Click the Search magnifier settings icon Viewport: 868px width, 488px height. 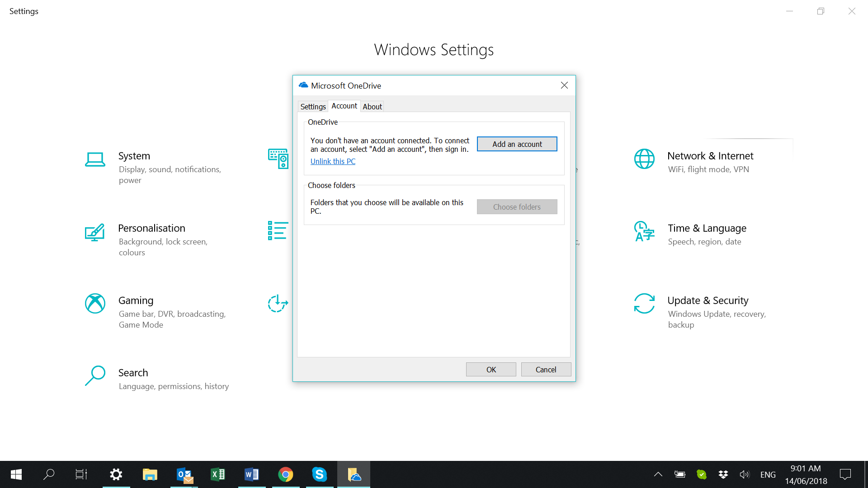95,375
